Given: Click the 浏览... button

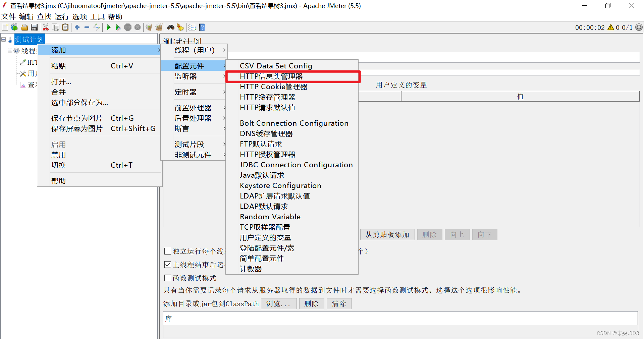Looking at the screenshot, I should 279,303.
